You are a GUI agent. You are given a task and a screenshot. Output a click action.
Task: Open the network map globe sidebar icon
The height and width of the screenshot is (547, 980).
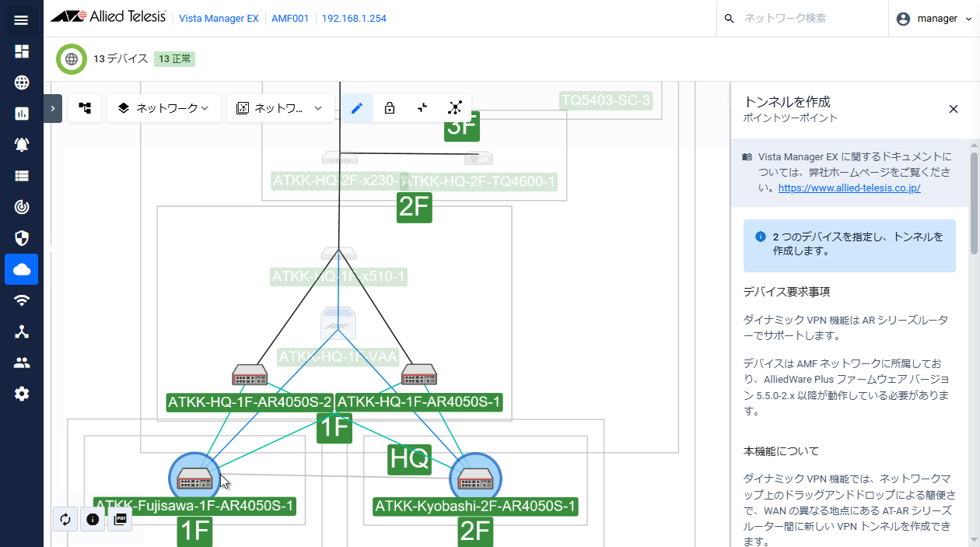[x=22, y=82]
